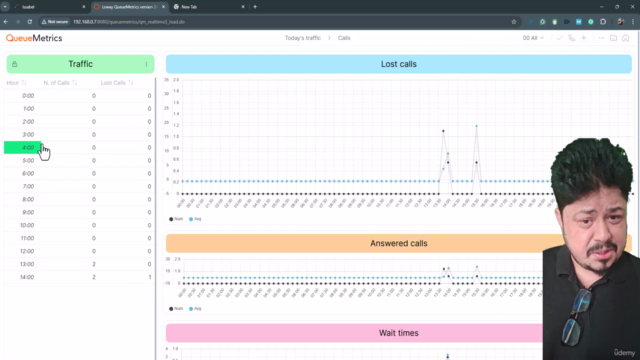This screenshot has height=360, width=640.
Task: Select the 13:00 hour row
Action: tap(78, 264)
